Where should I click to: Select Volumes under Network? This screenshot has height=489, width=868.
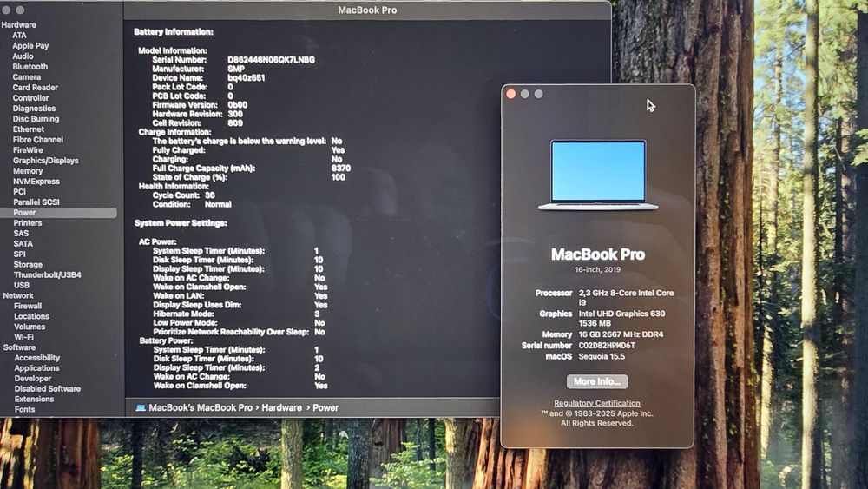coord(30,327)
